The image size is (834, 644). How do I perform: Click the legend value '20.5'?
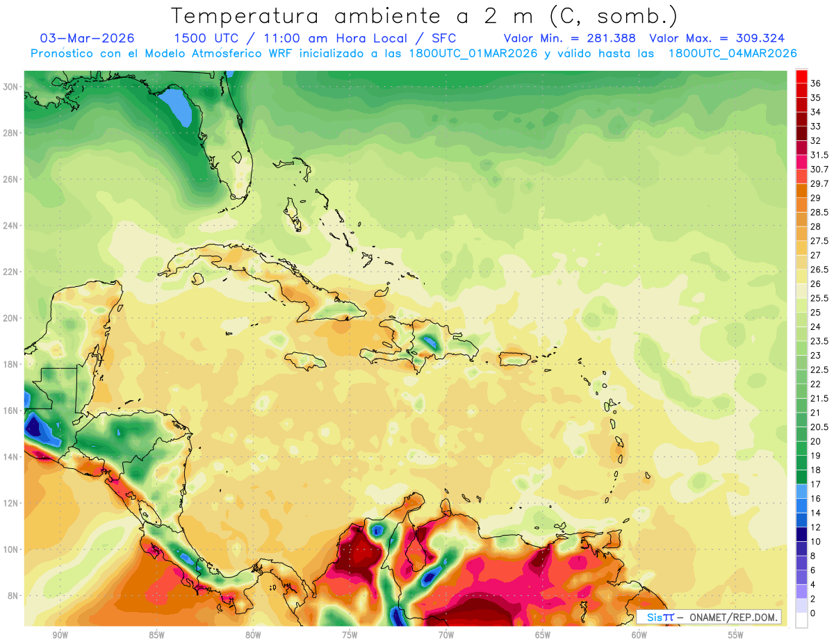819,427
